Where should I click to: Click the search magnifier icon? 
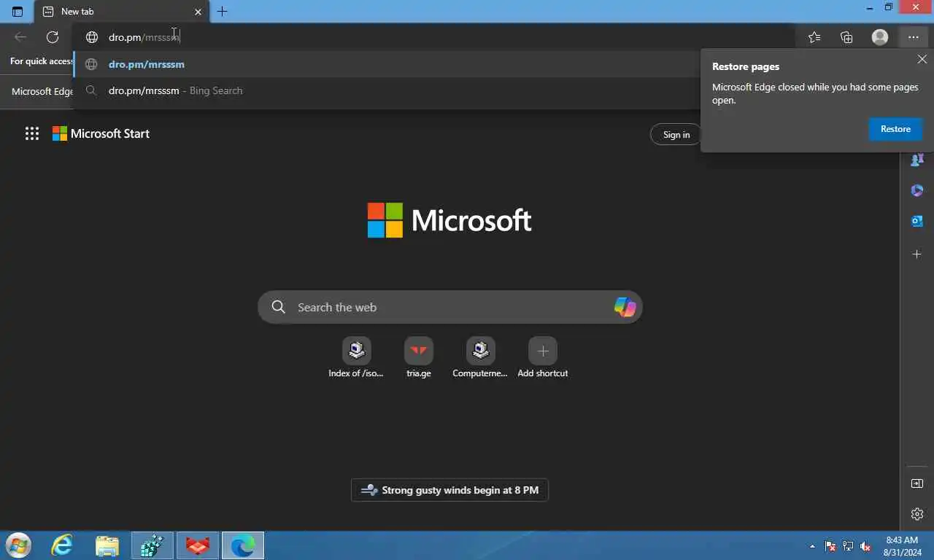(278, 307)
